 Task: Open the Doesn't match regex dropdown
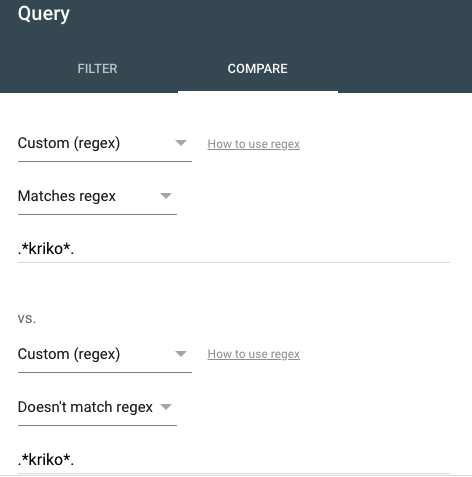pyautogui.click(x=97, y=407)
